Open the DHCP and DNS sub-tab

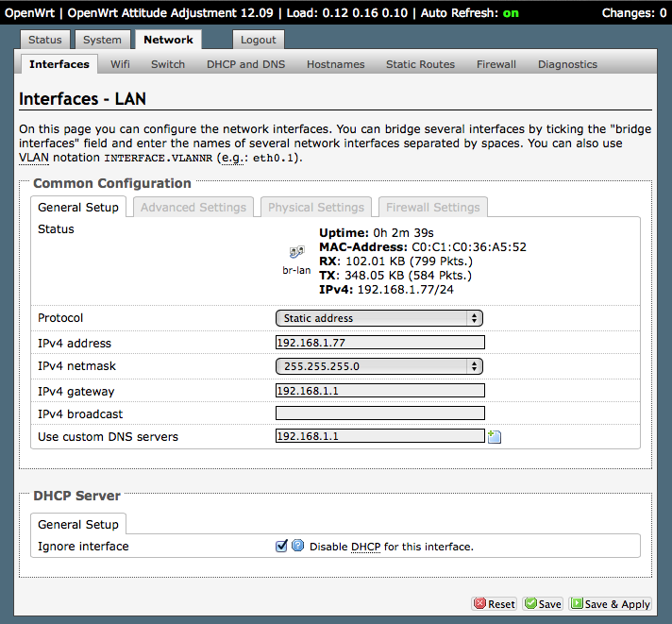coord(246,64)
